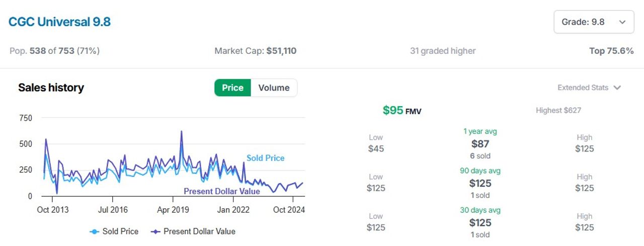Switch chart to Volume view
Viewport: 644px width, 246px height.
274,88
